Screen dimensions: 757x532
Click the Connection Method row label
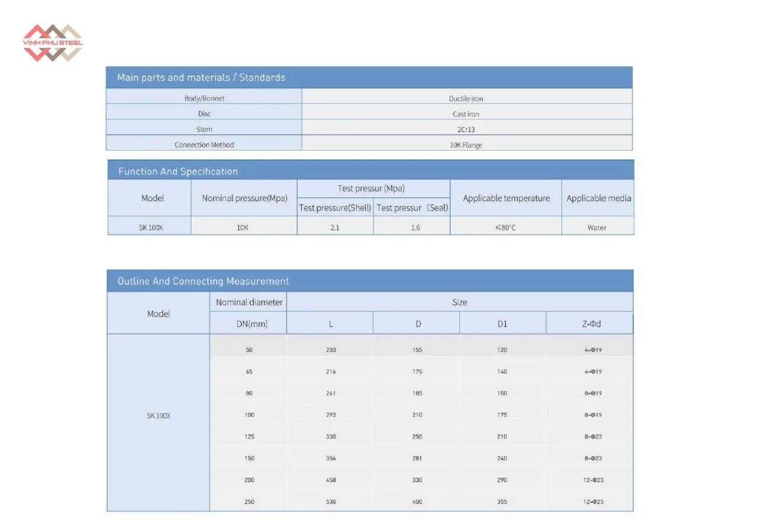[x=204, y=145]
